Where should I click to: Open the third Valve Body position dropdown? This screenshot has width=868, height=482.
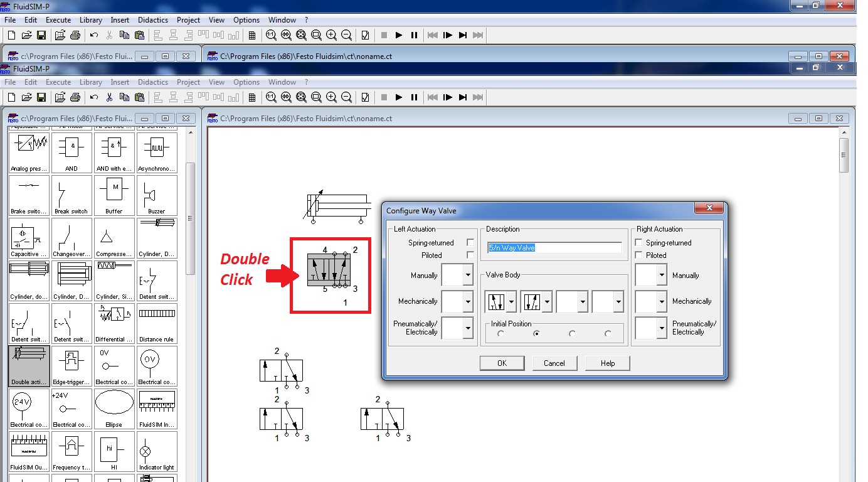(x=583, y=301)
